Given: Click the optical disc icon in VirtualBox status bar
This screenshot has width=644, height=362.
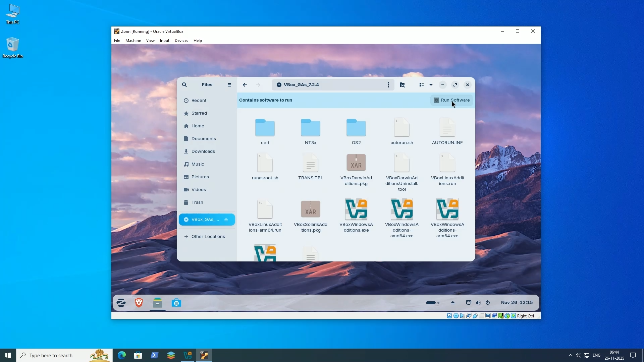Looking at the screenshot, I should pos(456,316).
